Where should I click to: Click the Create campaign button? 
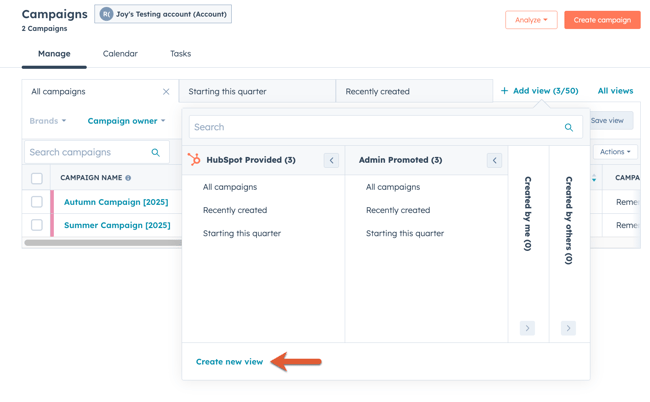pyautogui.click(x=602, y=20)
